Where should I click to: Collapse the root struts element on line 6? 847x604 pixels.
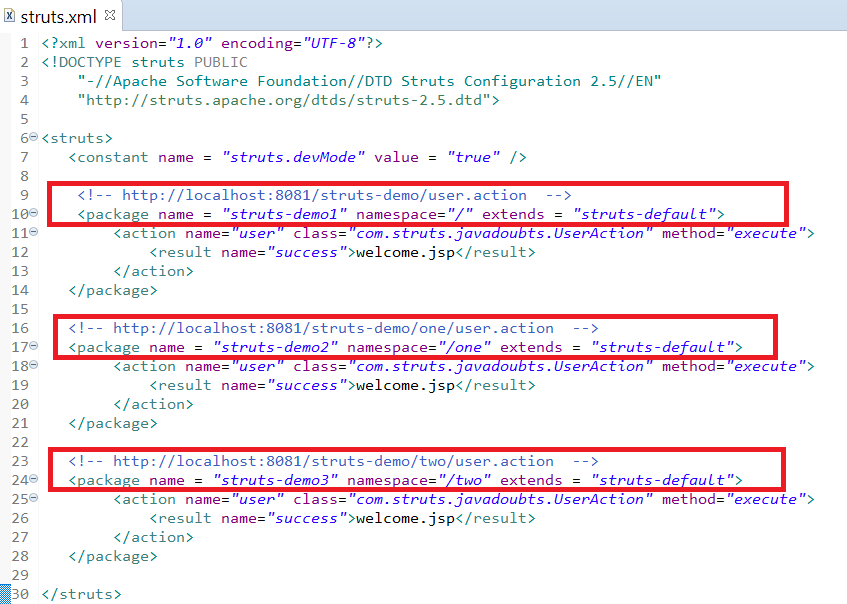click(x=34, y=137)
